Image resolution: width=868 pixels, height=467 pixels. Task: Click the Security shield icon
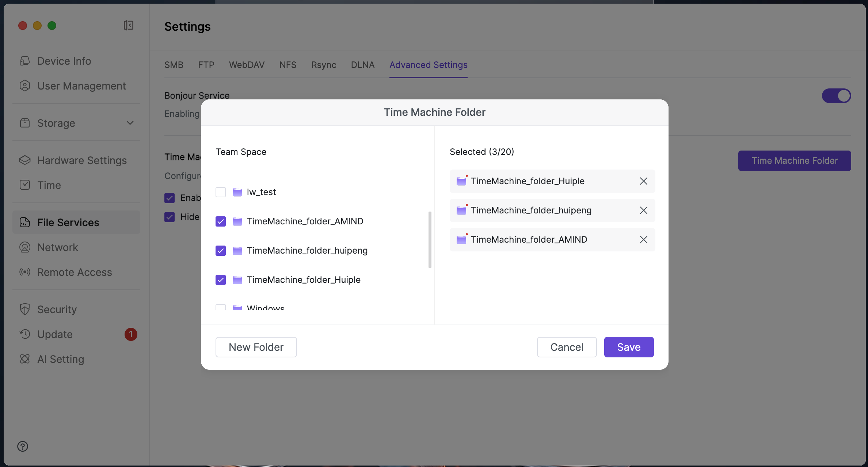(25, 310)
